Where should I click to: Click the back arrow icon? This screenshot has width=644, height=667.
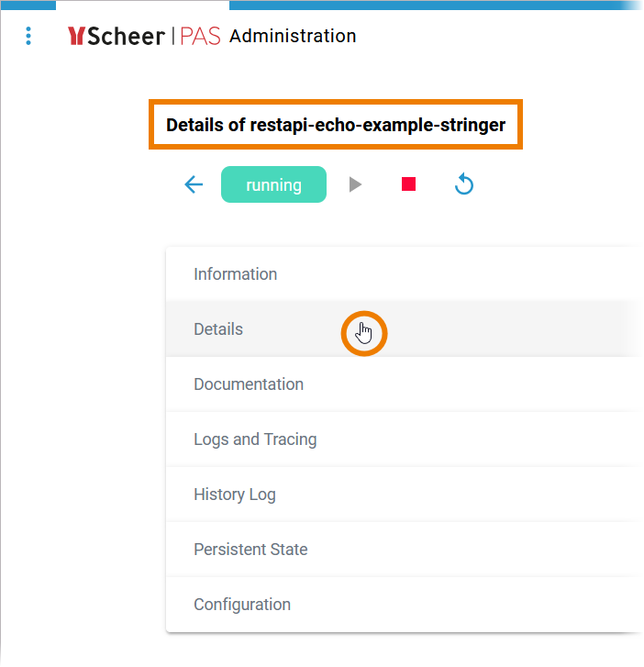[194, 184]
